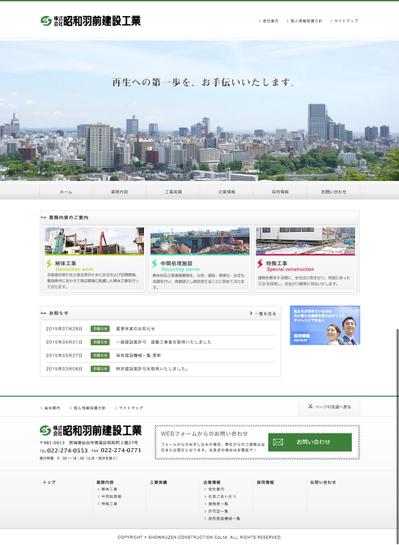399x545 pixels.
Task: Click the 特殊工事 card heading
Action: pyautogui.click(x=277, y=263)
